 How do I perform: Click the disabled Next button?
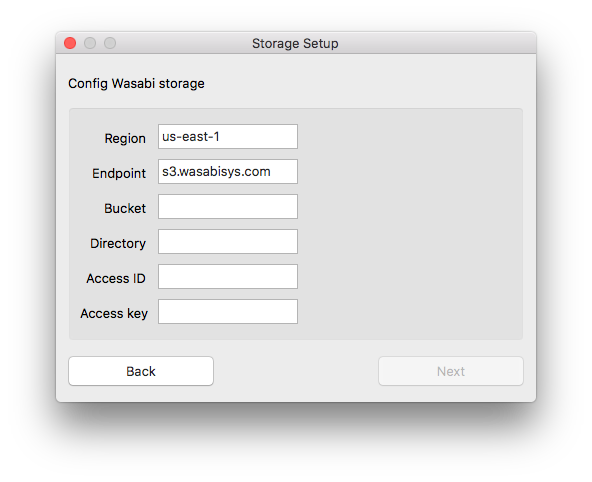coord(451,371)
